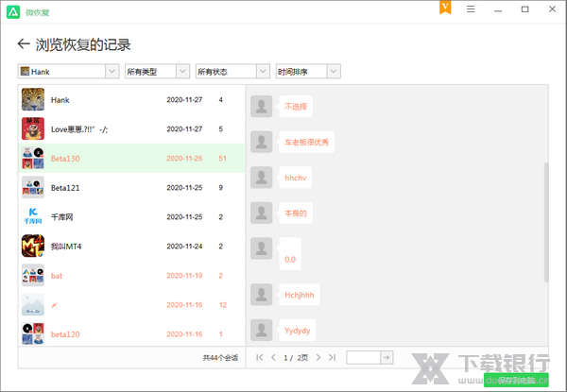Click message count 12 in list
This screenshot has height=392, width=567.
click(x=223, y=305)
